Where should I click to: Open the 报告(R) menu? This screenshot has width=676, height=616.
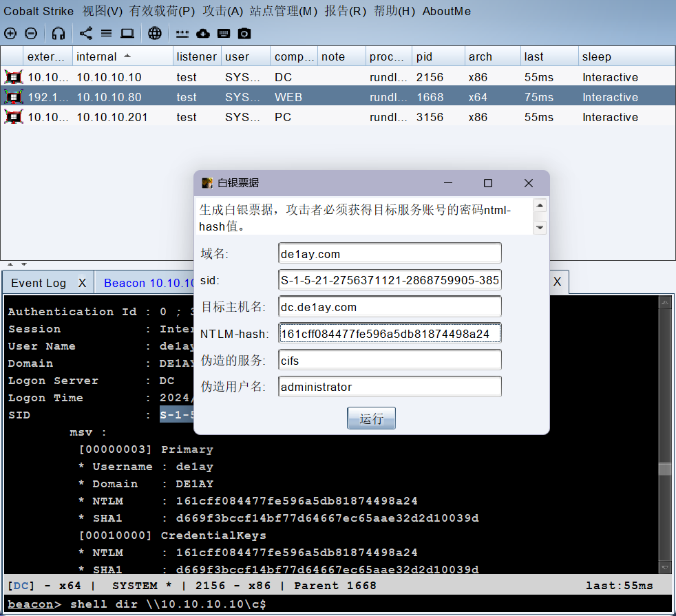pyautogui.click(x=346, y=11)
